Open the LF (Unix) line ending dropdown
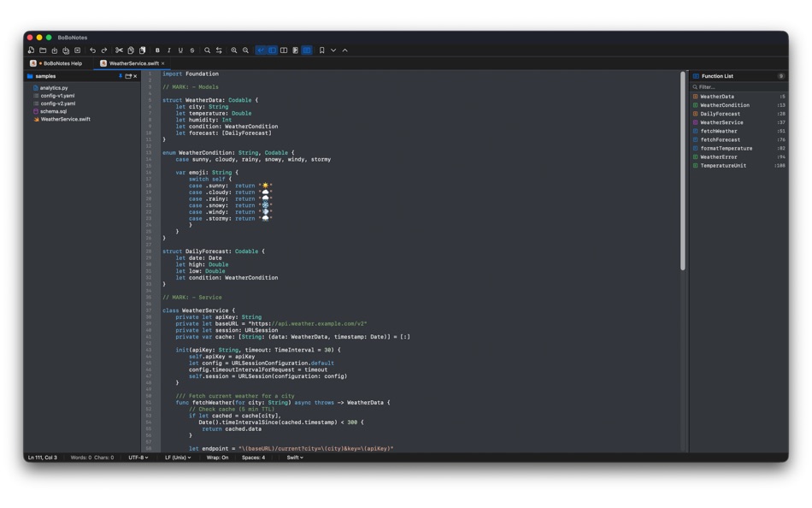812x508 pixels. coord(179,458)
